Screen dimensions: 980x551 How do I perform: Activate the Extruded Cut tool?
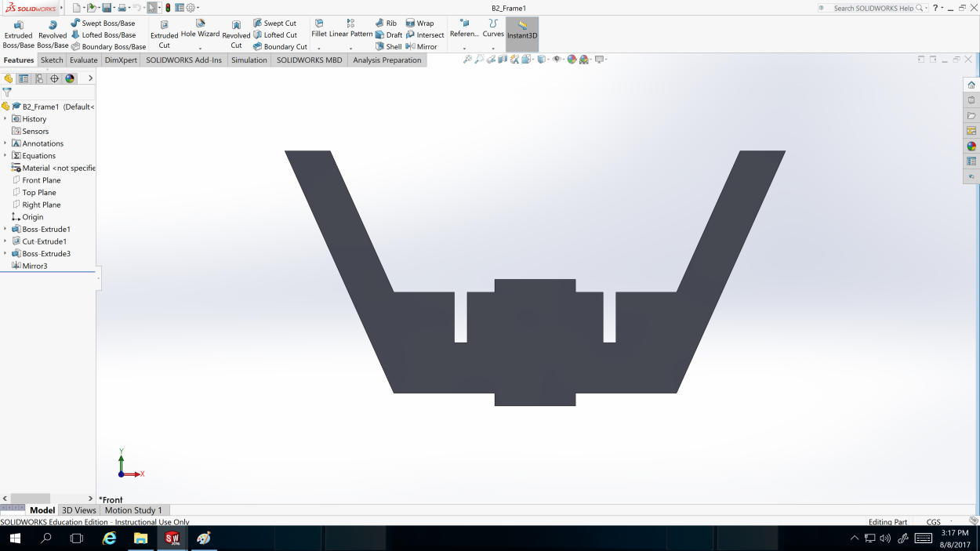tap(165, 34)
